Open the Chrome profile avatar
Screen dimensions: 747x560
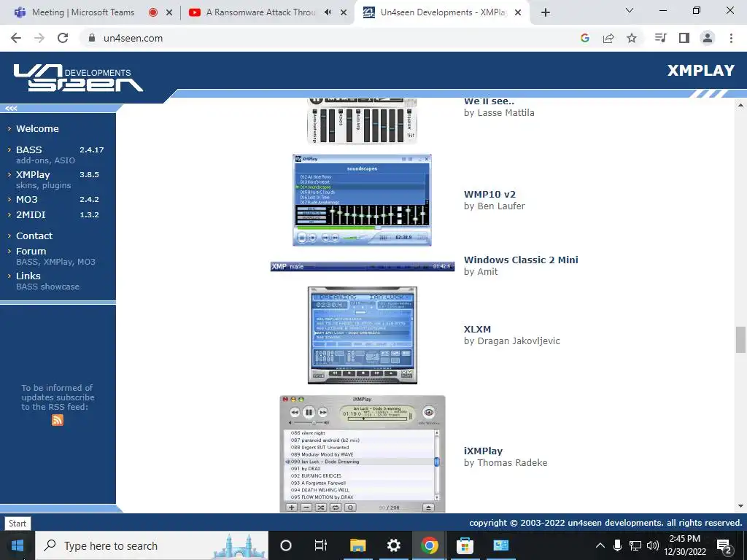pos(708,38)
